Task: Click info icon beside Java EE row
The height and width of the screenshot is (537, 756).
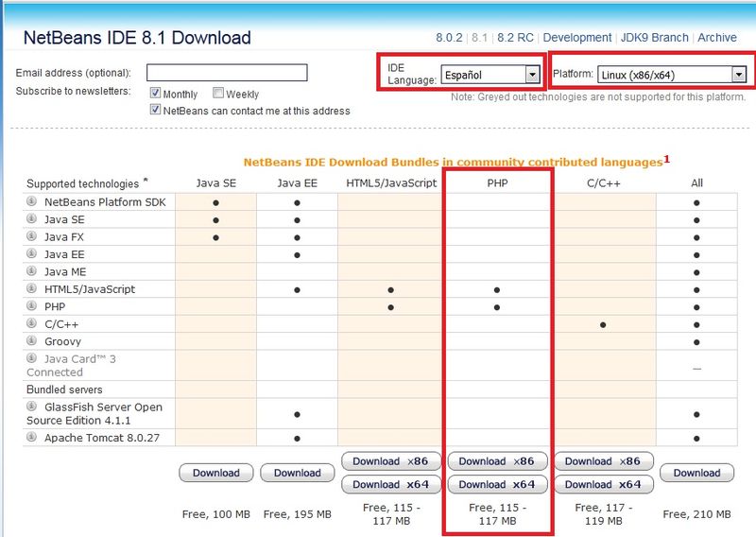Action: click(31, 253)
